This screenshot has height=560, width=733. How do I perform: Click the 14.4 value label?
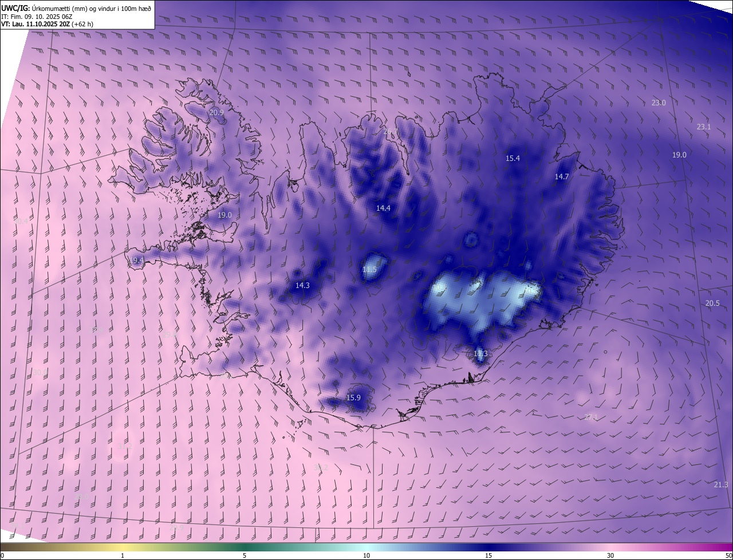383,208
